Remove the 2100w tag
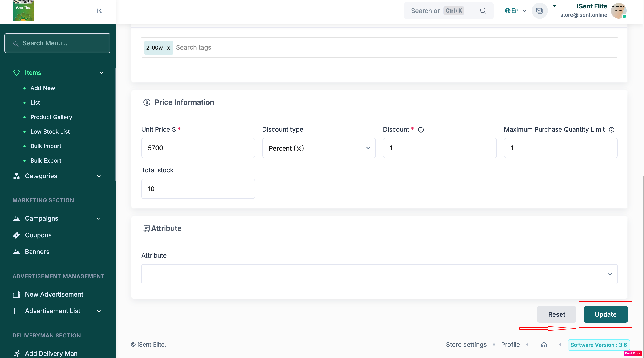 (169, 48)
